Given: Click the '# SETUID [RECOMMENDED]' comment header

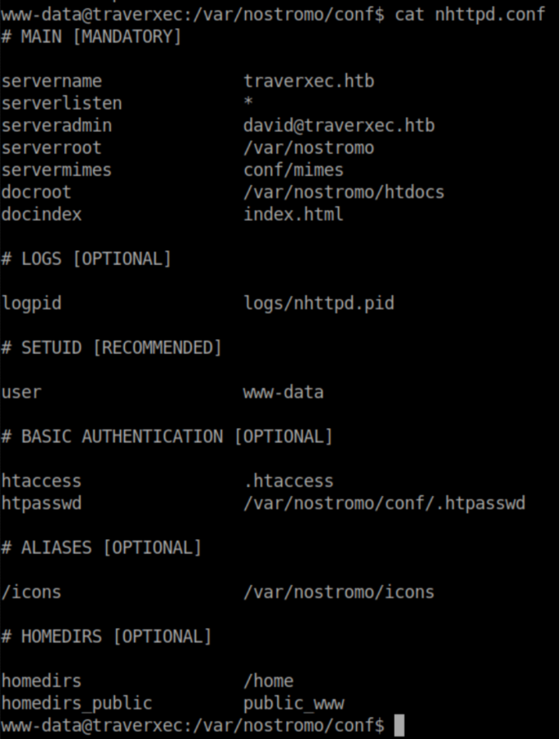Looking at the screenshot, I should coord(112,348).
